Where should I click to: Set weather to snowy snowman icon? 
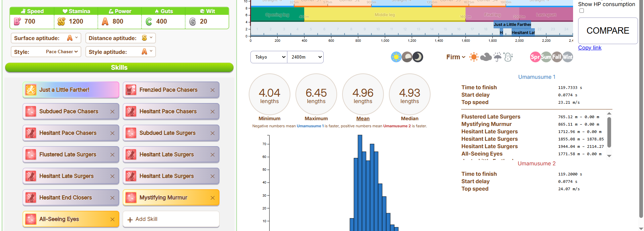pos(508,57)
